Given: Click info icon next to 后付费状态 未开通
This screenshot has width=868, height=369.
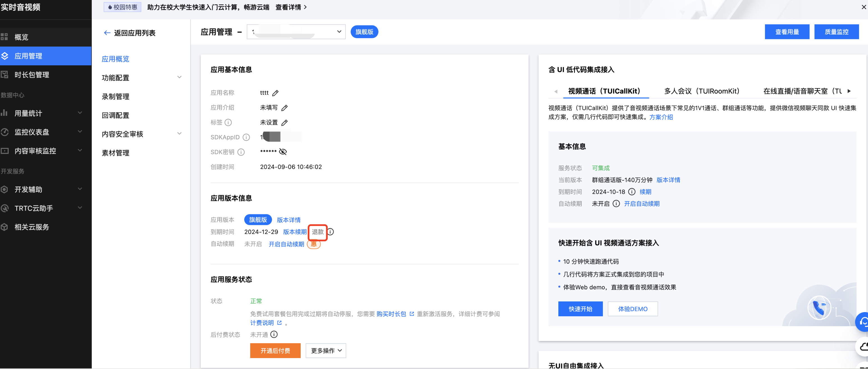Looking at the screenshot, I should coord(274,334).
